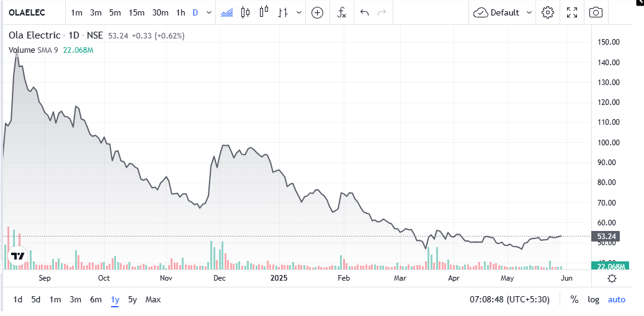Screen dimensions: 644x316
Task: Switch to the 3m date range at bottom
Action: coord(75,300)
